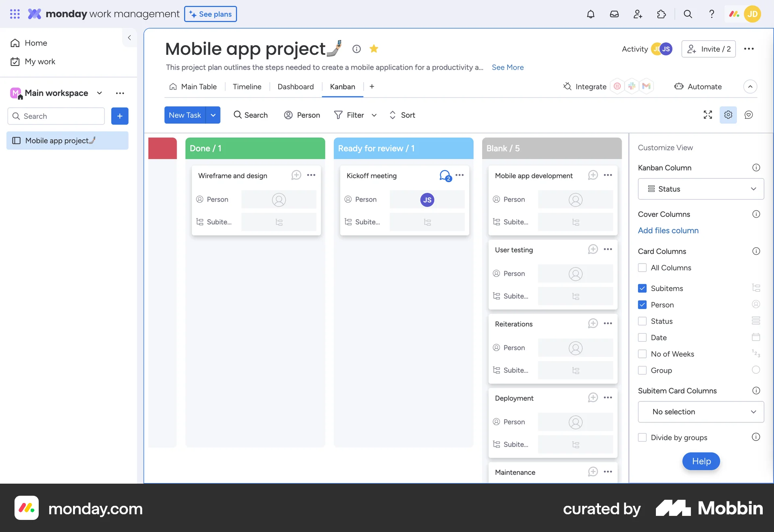Image resolution: width=774 pixels, height=532 pixels.
Task: Click the sidebar Search input field
Action: click(56, 116)
